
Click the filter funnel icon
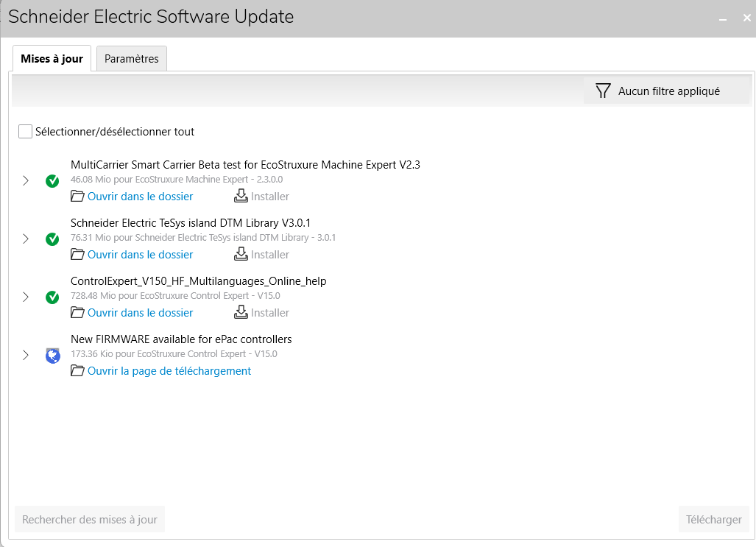tap(603, 91)
